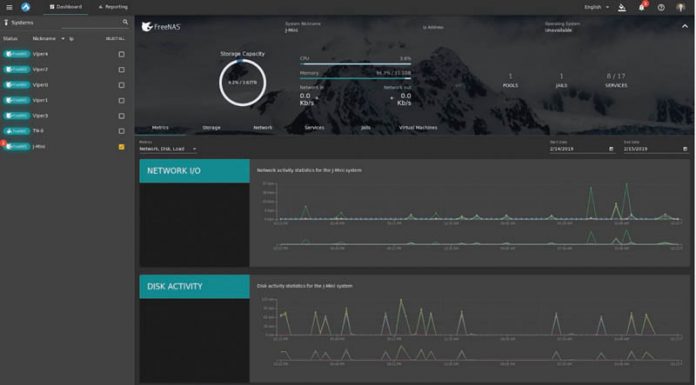Viewport: 696px width, 385px height.
Task: Check the Viper3 system checkbox
Action: (x=121, y=116)
